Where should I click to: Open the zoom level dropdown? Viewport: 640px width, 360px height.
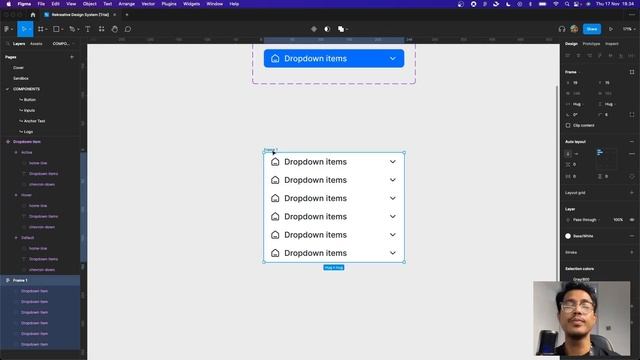coord(629,29)
